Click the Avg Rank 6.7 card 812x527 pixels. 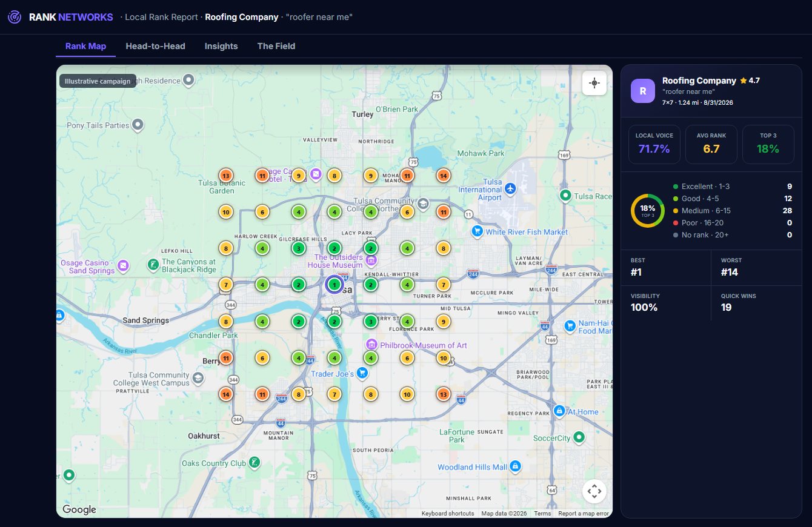pos(711,144)
